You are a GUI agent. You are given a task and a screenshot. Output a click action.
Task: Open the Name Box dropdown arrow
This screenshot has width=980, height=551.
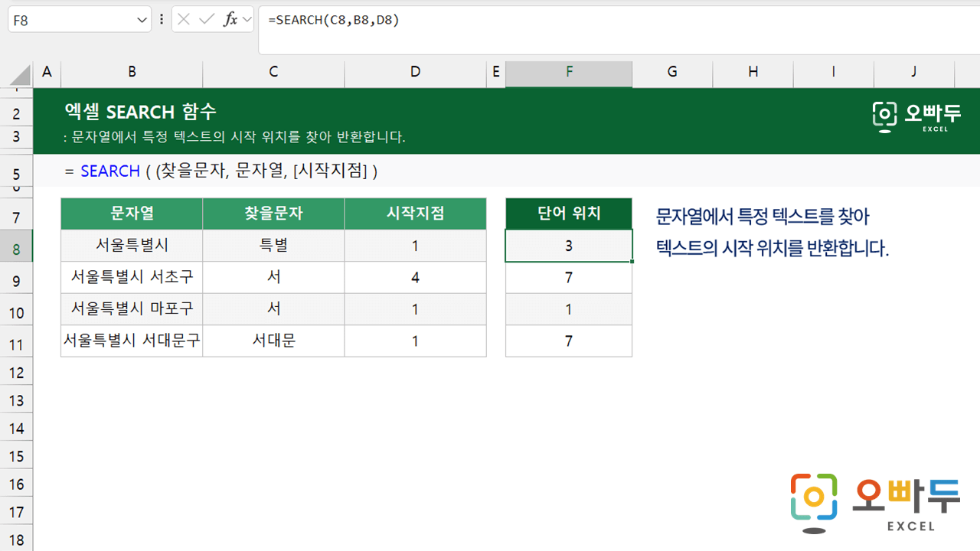(x=142, y=21)
